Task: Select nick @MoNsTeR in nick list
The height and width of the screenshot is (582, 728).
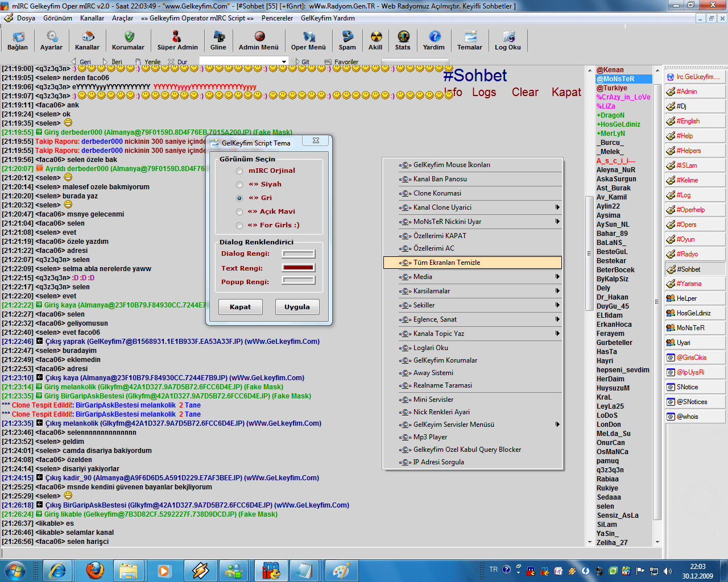Action: click(x=623, y=79)
